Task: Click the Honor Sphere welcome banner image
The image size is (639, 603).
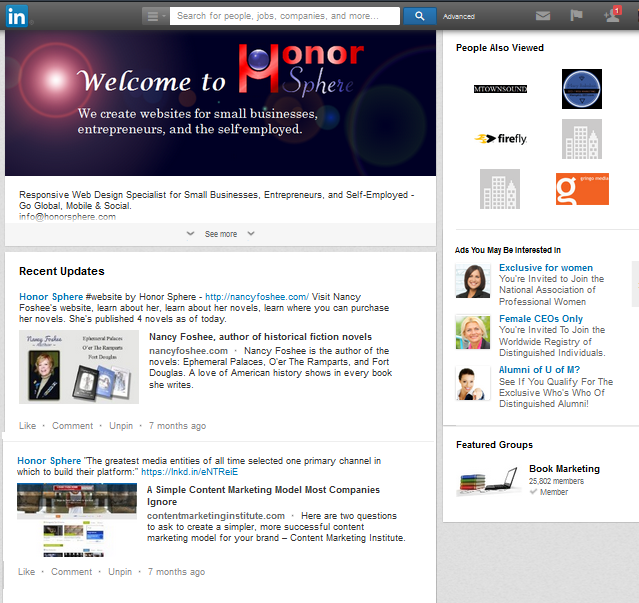Action: [220, 103]
